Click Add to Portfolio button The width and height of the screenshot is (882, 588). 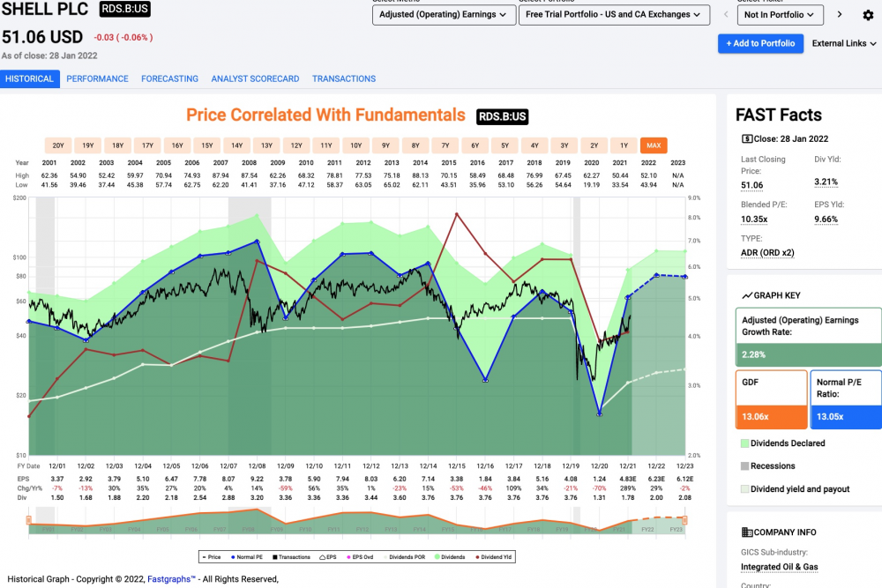(x=760, y=43)
